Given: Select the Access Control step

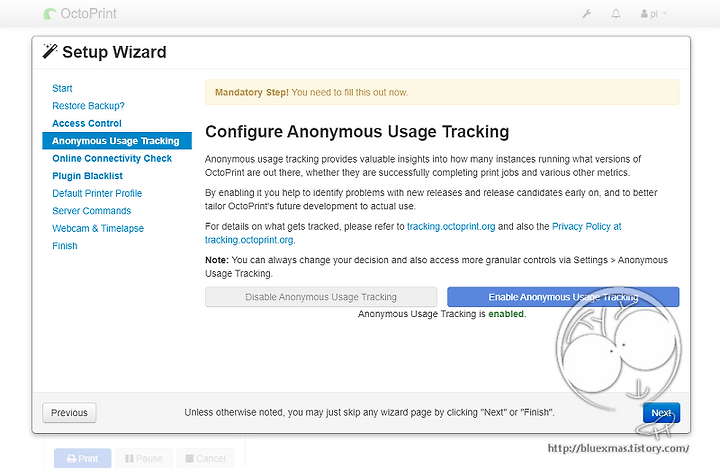Looking at the screenshot, I should (87, 123).
